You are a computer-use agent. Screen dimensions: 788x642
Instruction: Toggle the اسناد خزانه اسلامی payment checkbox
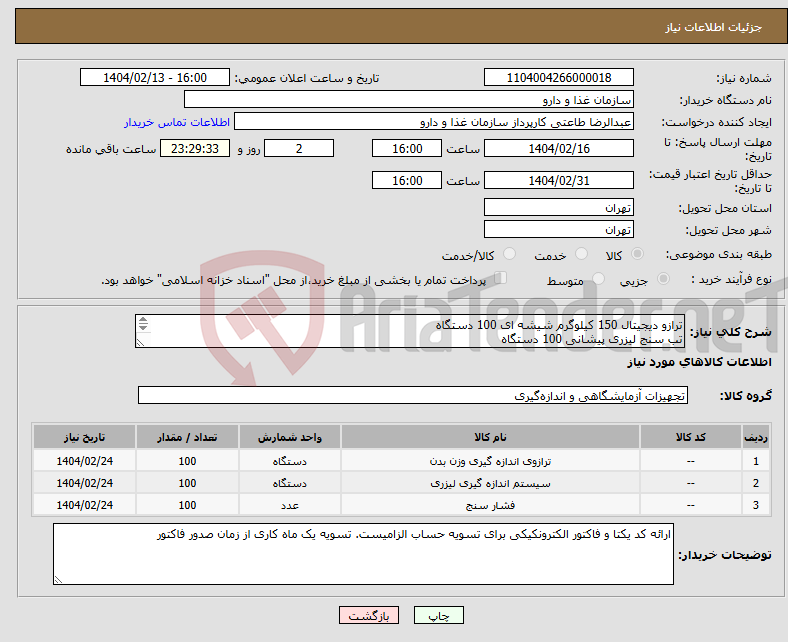[501, 278]
